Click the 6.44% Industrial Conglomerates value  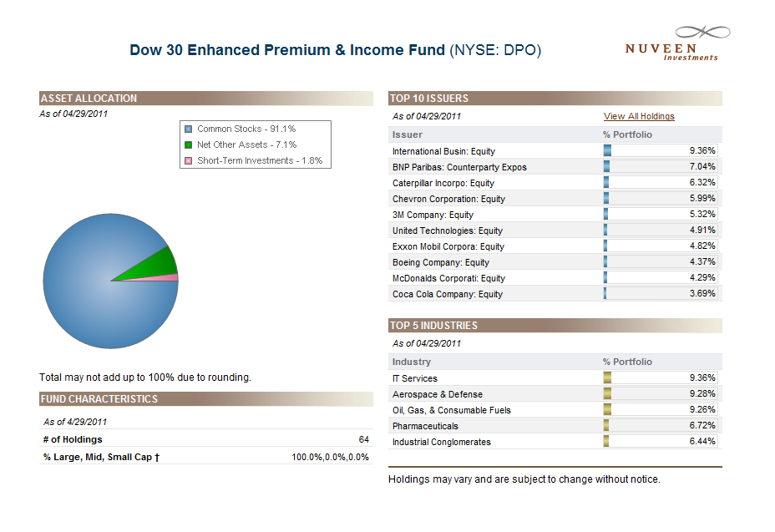coord(702,440)
